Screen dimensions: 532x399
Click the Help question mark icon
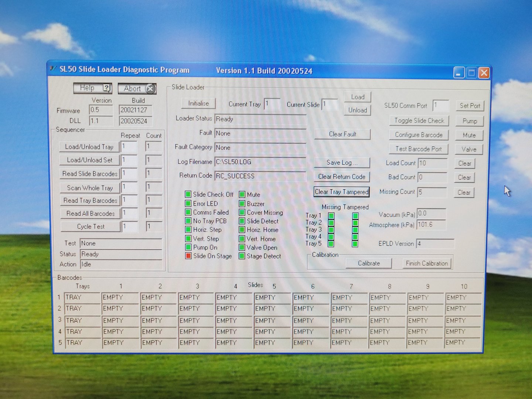(107, 88)
